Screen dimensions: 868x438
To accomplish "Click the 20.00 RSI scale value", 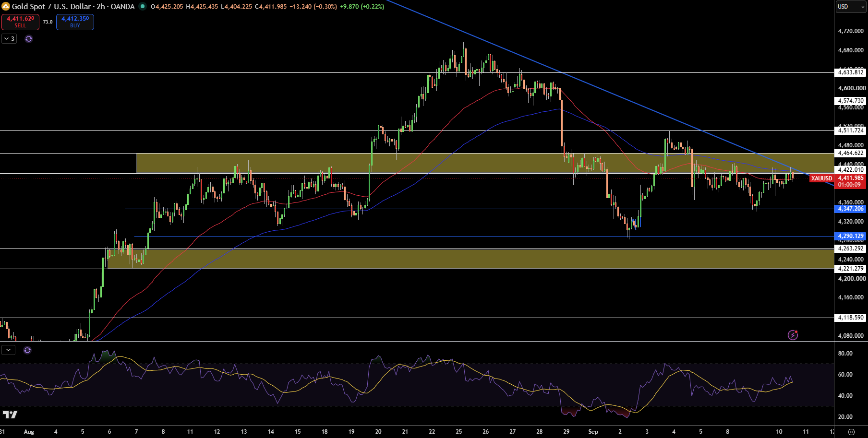I will click(845, 417).
